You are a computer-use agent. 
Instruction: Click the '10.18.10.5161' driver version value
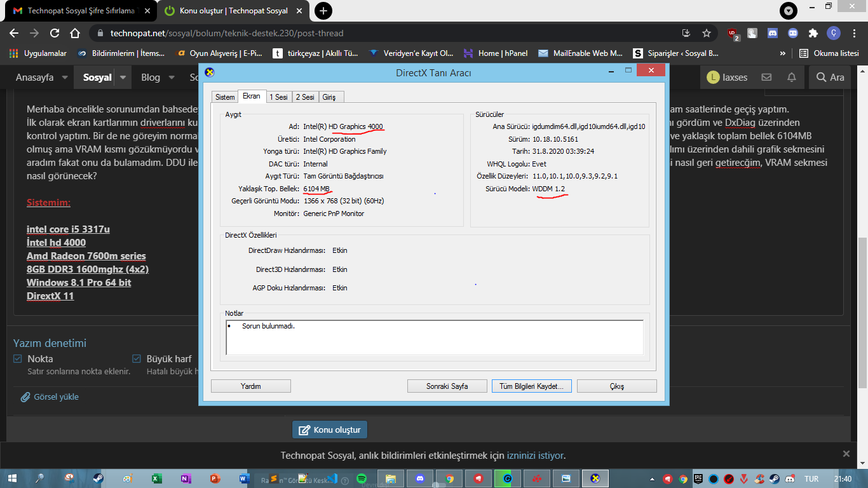click(555, 139)
